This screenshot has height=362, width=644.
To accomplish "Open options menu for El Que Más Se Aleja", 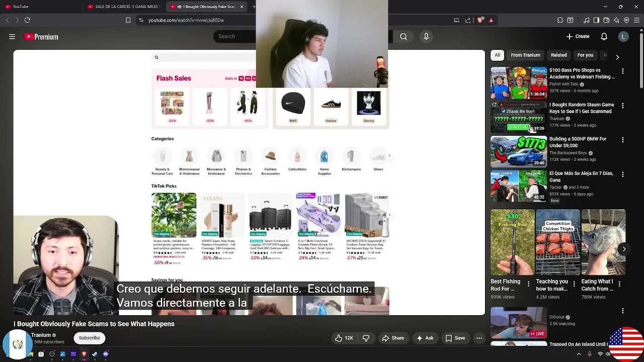I will coord(623,174).
